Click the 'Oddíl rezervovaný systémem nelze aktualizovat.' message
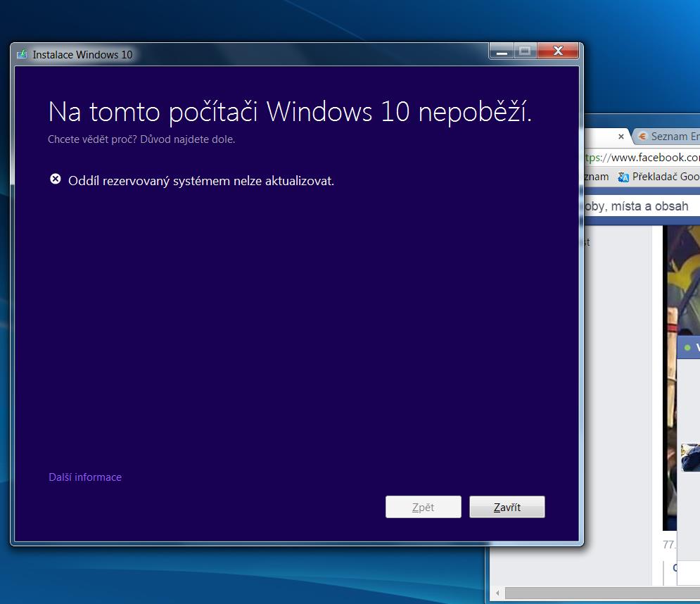700x604 pixels. pyautogui.click(x=201, y=181)
